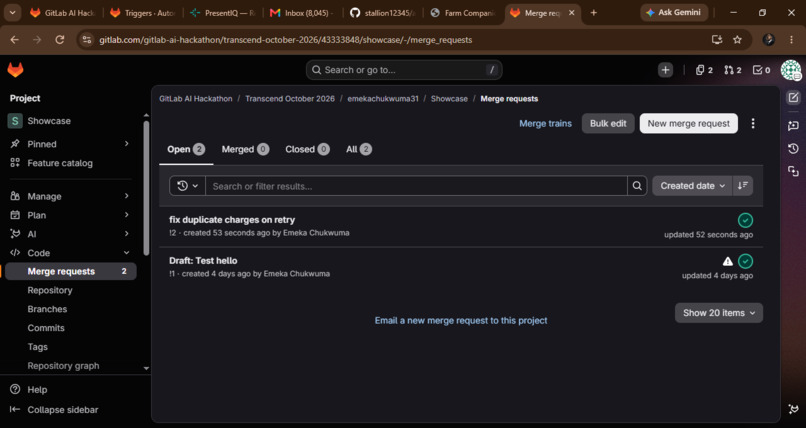Click Ask Gemini button

pos(674,13)
